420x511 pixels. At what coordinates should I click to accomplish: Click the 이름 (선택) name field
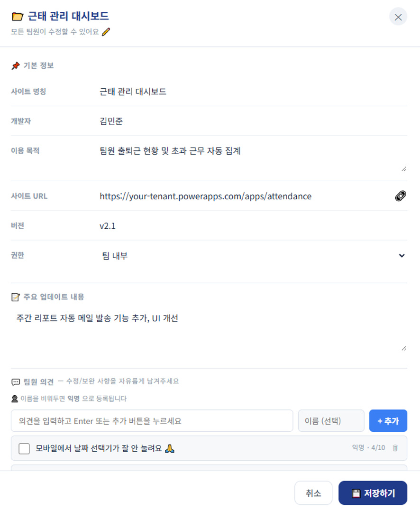pyautogui.click(x=331, y=420)
